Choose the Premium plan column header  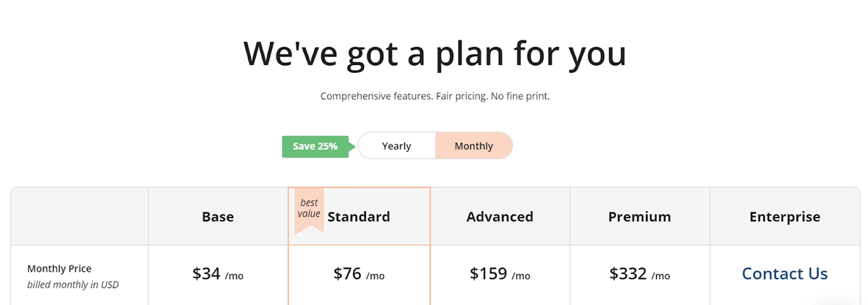[639, 217]
